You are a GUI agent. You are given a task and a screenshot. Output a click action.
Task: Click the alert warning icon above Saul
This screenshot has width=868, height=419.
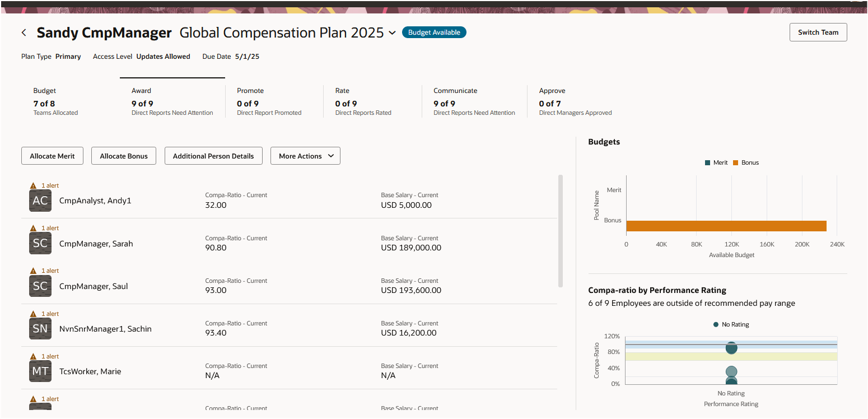click(x=33, y=271)
